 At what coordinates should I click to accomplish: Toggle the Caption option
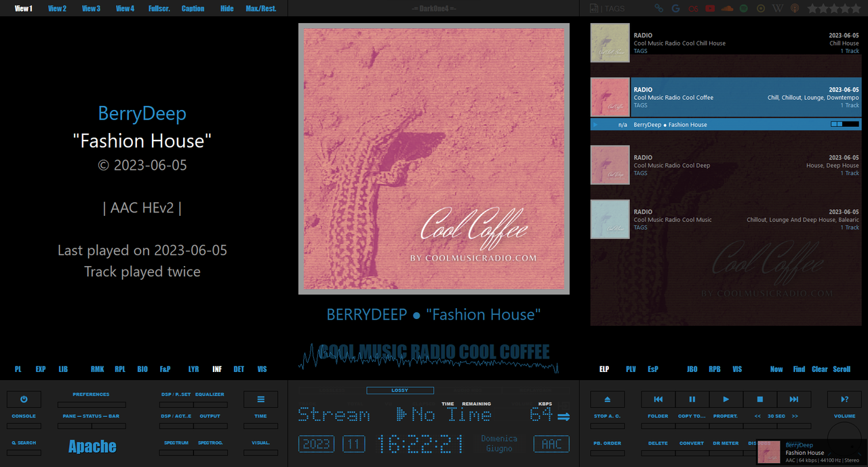tap(193, 9)
